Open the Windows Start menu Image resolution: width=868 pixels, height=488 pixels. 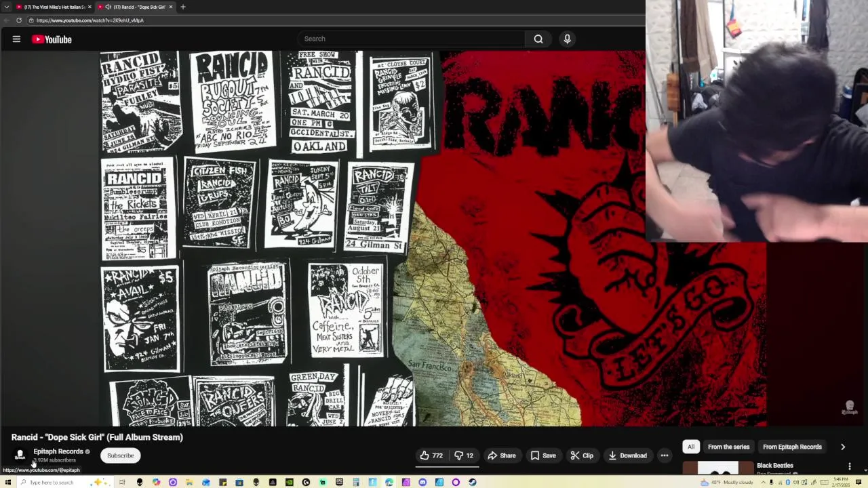point(8,483)
